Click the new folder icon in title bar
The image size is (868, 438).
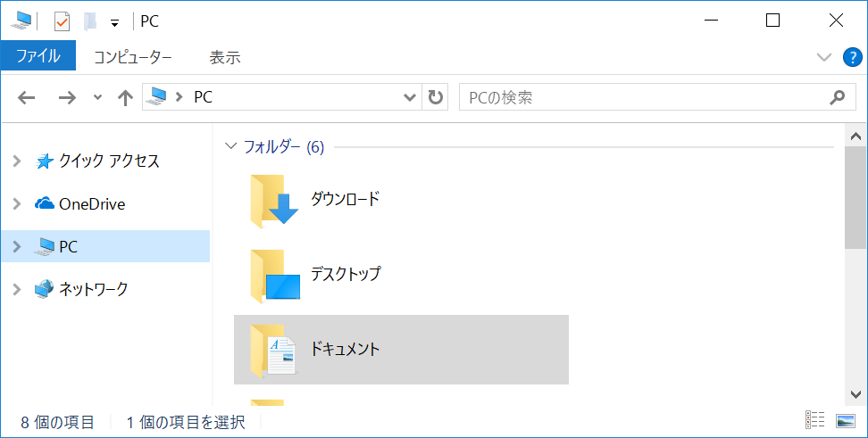(x=90, y=21)
